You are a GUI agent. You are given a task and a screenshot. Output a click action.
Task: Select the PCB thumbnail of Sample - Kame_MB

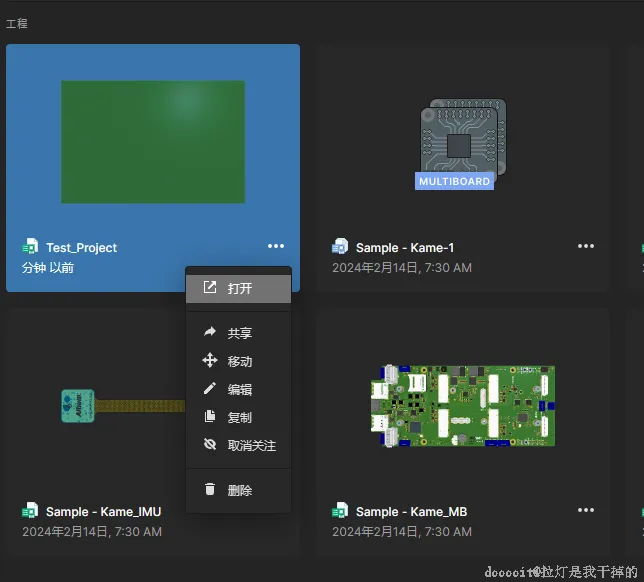(463, 406)
